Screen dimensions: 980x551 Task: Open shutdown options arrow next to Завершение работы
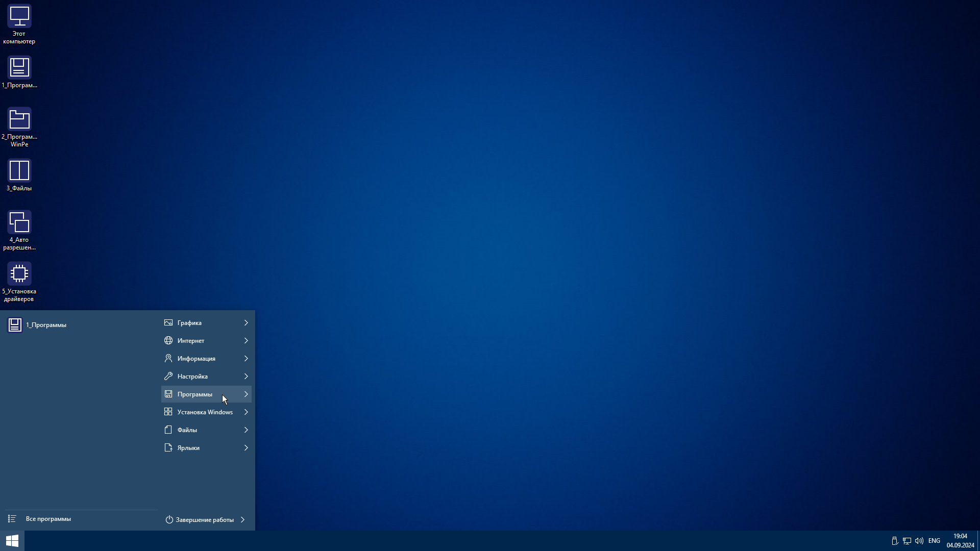(242, 520)
